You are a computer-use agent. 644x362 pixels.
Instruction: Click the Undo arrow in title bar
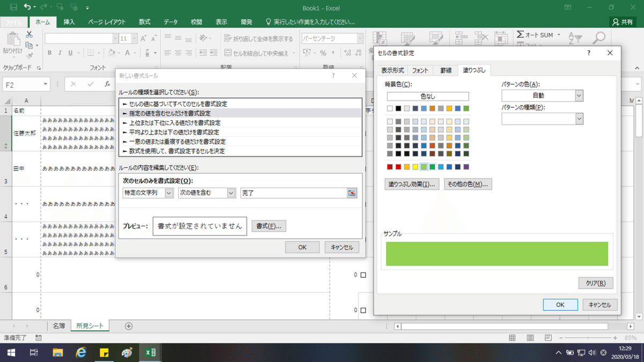point(28,8)
